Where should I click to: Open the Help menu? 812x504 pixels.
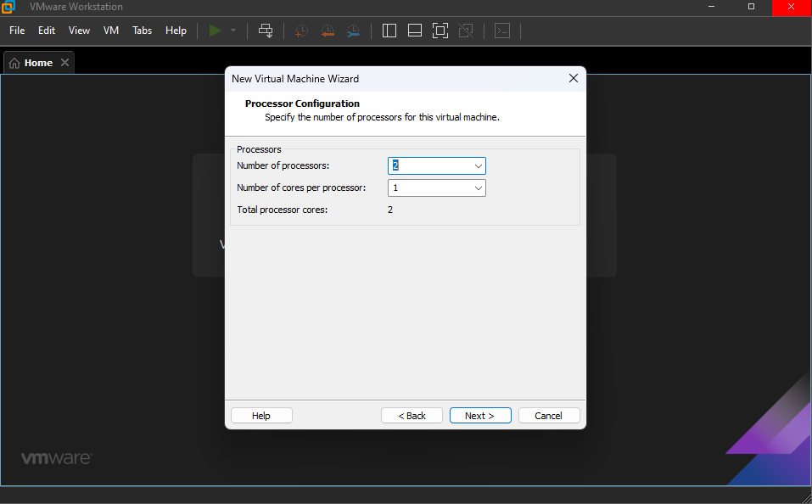(176, 31)
